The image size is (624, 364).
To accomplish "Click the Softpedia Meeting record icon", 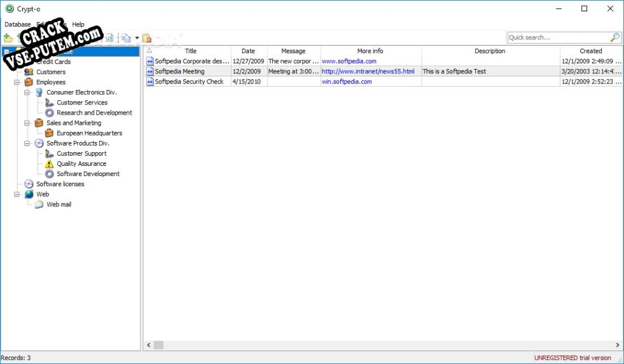I will pyautogui.click(x=150, y=72).
